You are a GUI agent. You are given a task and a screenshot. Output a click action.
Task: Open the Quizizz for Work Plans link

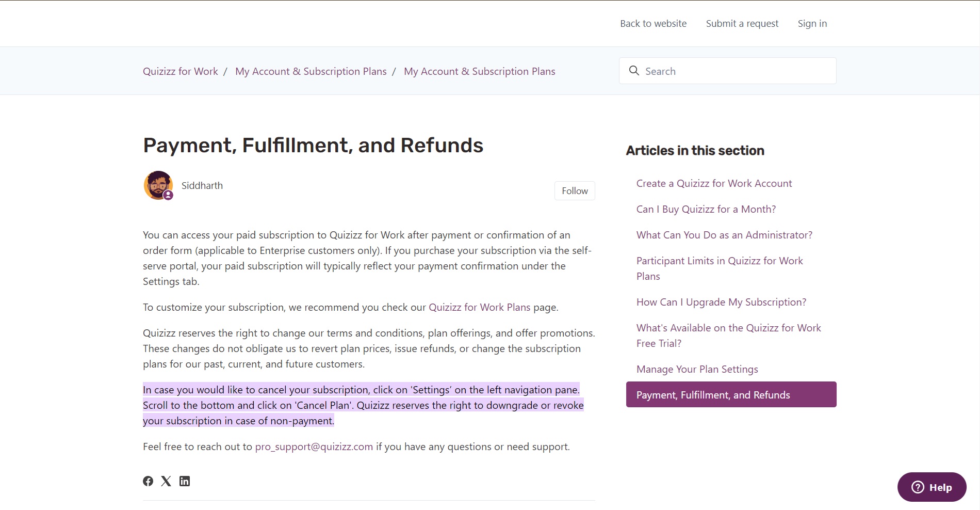tap(479, 307)
